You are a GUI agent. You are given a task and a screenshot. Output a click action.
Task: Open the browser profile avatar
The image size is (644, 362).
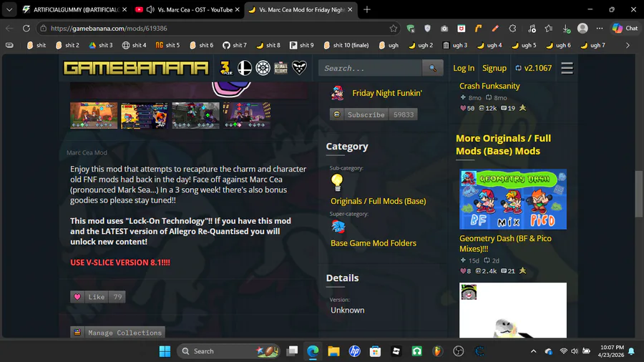(x=582, y=29)
